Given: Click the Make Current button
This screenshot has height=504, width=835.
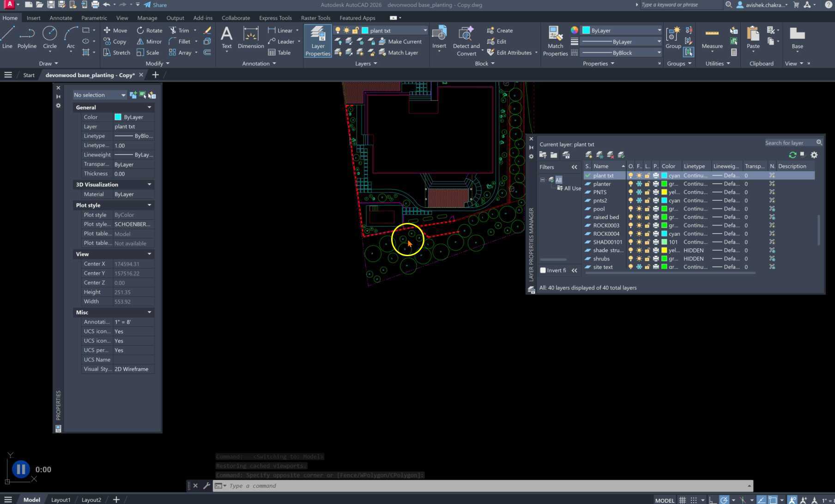Looking at the screenshot, I should click(x=400, y=42).
